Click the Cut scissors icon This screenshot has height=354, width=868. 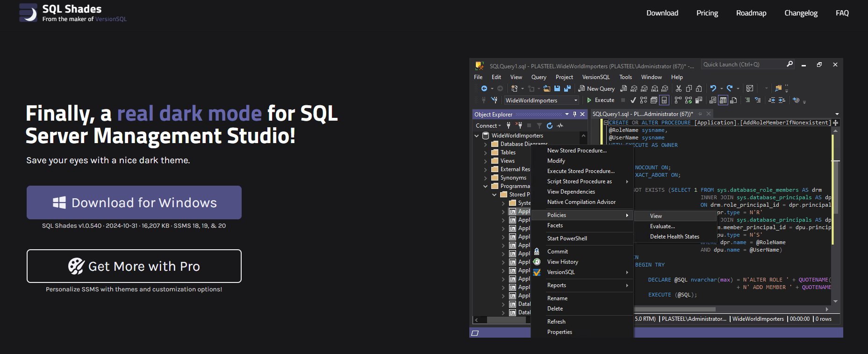pos(679,88)
